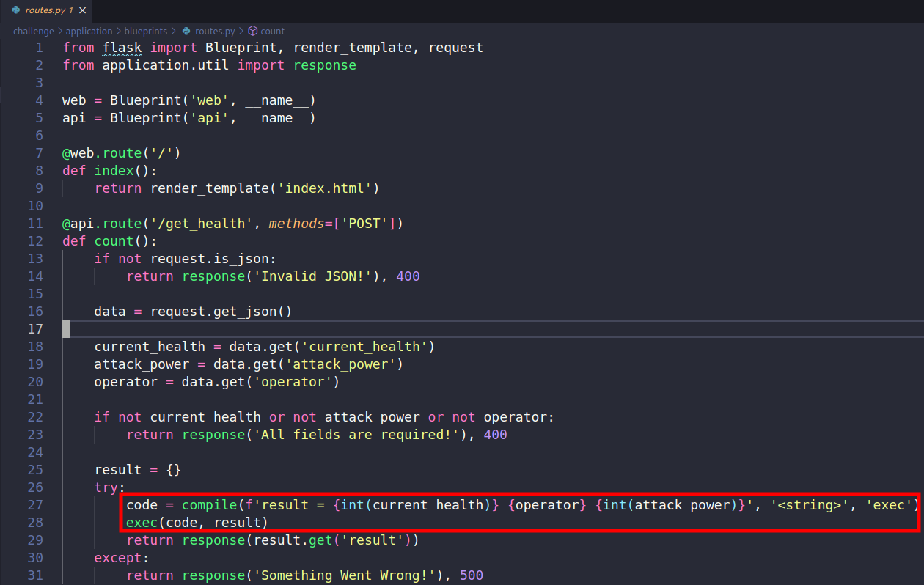Select line number 12 in the gutter
924x585 pixels.
click(35, 240)
